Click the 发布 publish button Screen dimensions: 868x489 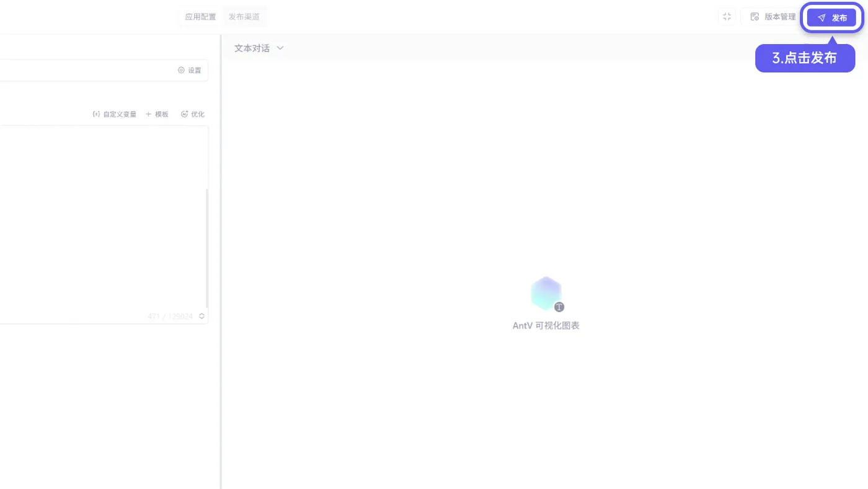click(x=831, y=18)
